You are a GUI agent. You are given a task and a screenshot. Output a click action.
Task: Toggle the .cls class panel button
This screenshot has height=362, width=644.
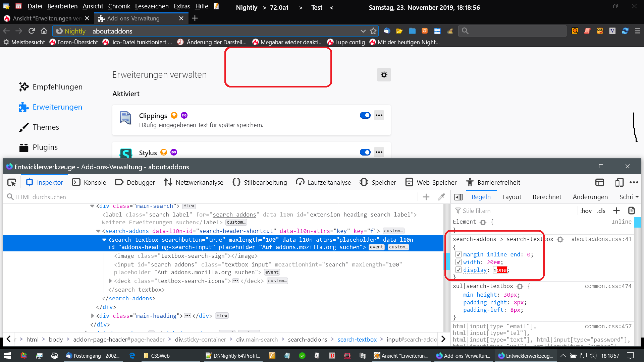pyautogui.click(x=601, y=210)
